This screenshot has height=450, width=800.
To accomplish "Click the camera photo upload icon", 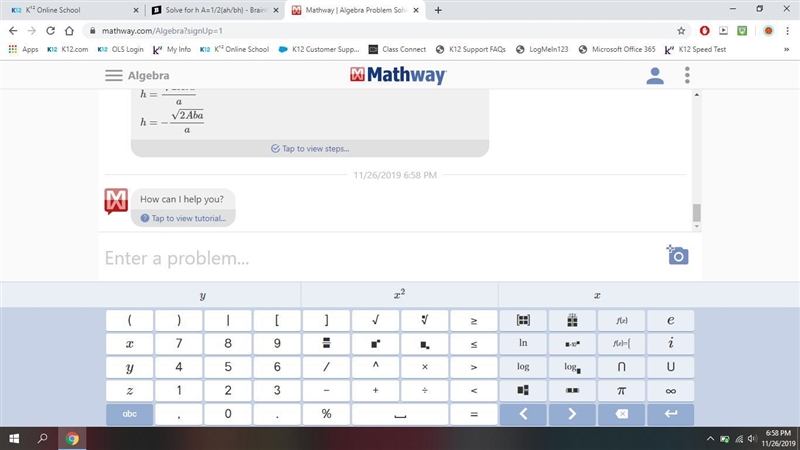I will pyautogui.click(x=677, y=255).
